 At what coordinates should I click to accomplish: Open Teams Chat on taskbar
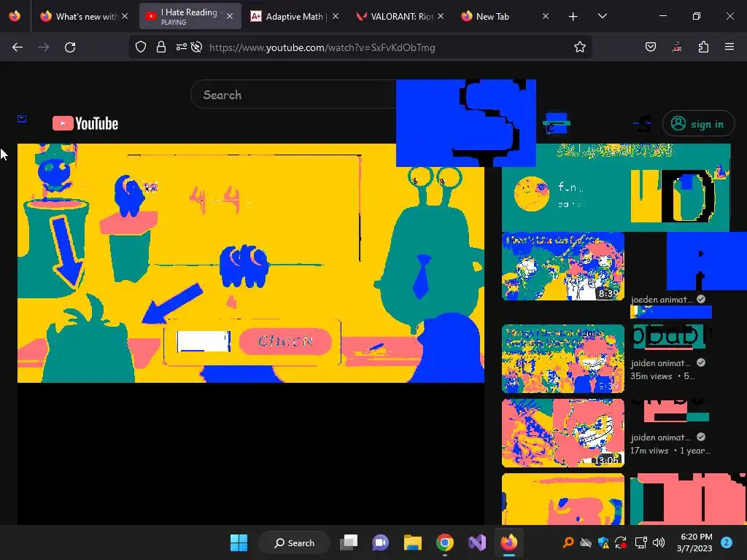[x=380, y=542]
